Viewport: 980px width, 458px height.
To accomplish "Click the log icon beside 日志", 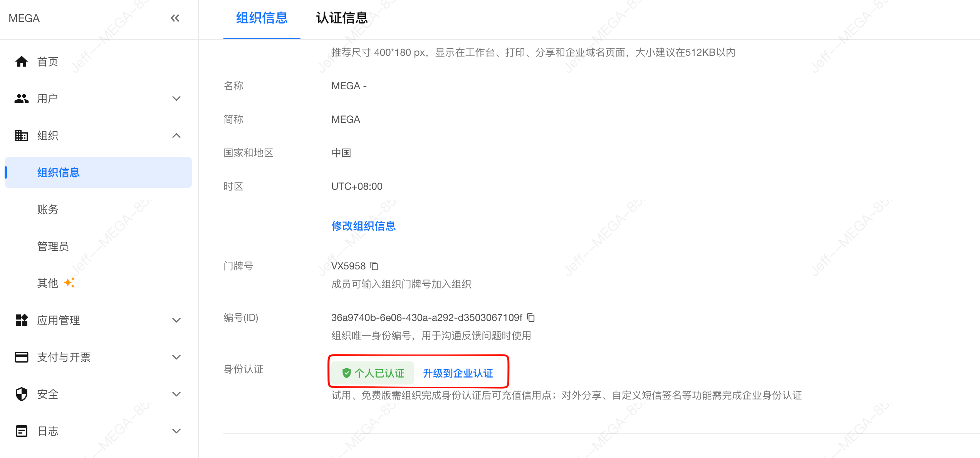I will [x=22, y=431].
